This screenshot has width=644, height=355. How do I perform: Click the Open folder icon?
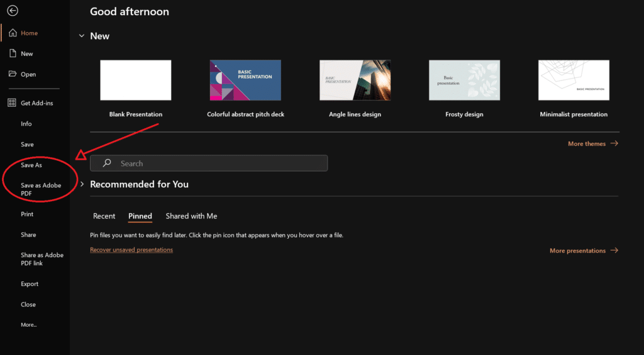coord(13,74)
